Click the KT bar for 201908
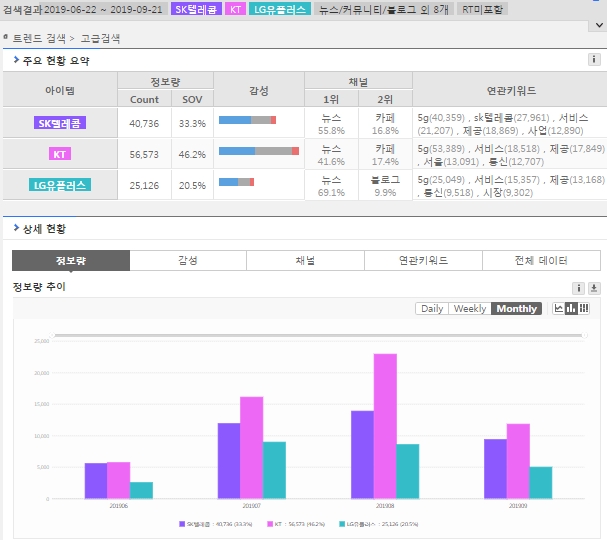Screen dimensions: 607x540 pyautogui.click(x=385, y=426)
